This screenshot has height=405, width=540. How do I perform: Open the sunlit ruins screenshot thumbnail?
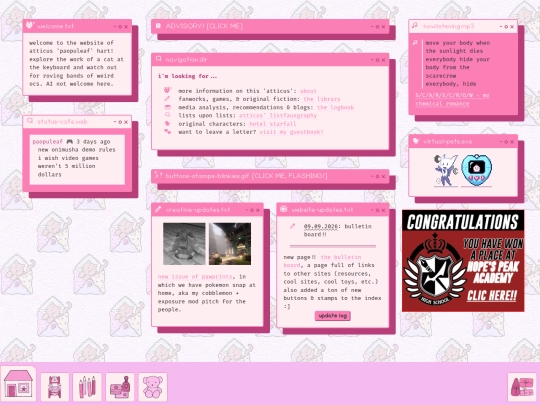click(x=230, y=244)
